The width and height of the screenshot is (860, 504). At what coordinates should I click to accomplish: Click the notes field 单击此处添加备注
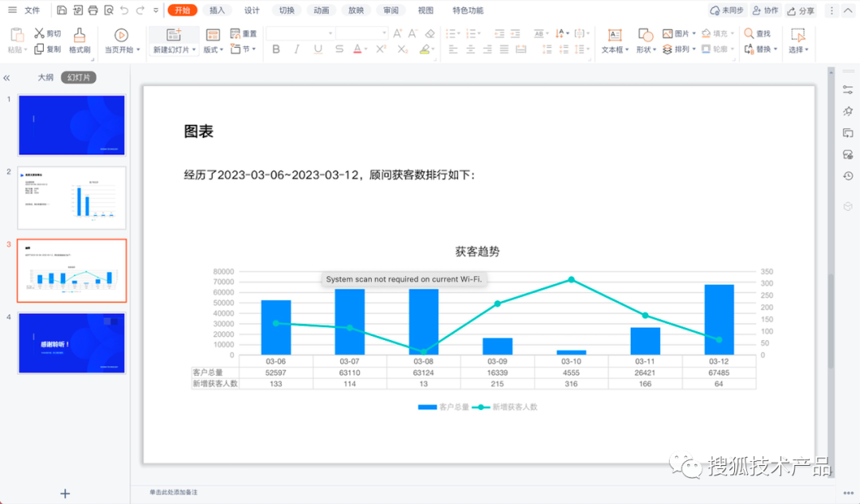(x=174, y=492)
